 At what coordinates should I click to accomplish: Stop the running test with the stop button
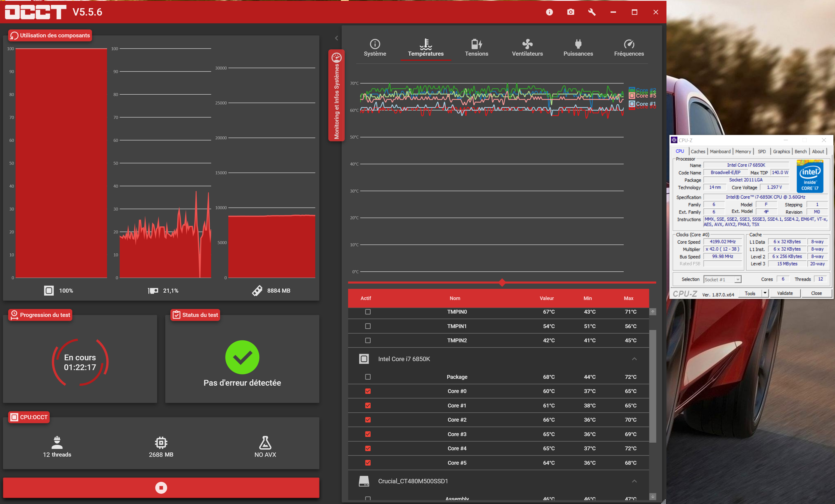(161, 488)
